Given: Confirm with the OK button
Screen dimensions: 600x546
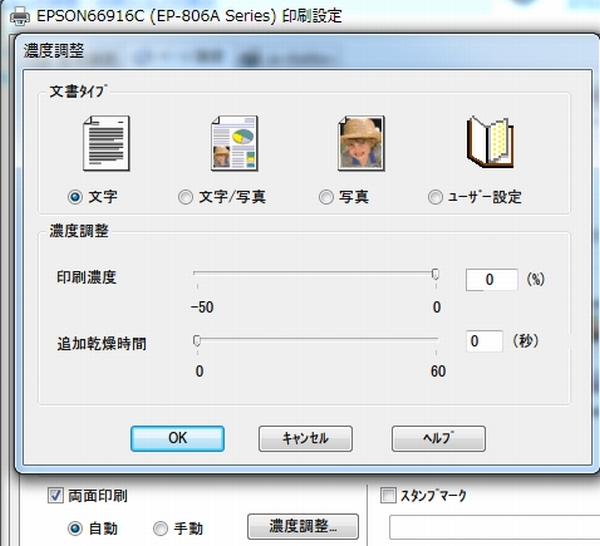Looking at the screenshot, I should 178,438.
